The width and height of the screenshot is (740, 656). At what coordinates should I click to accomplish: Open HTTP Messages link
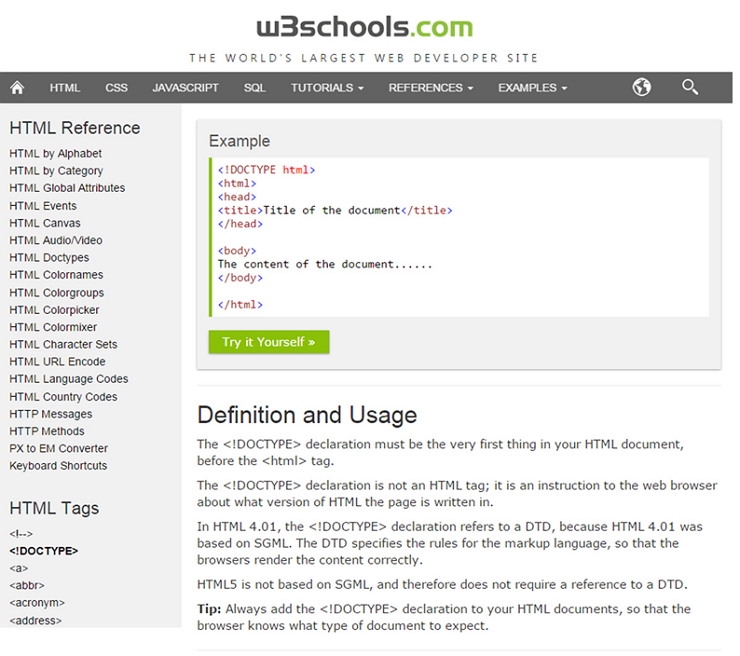point(51,414)
